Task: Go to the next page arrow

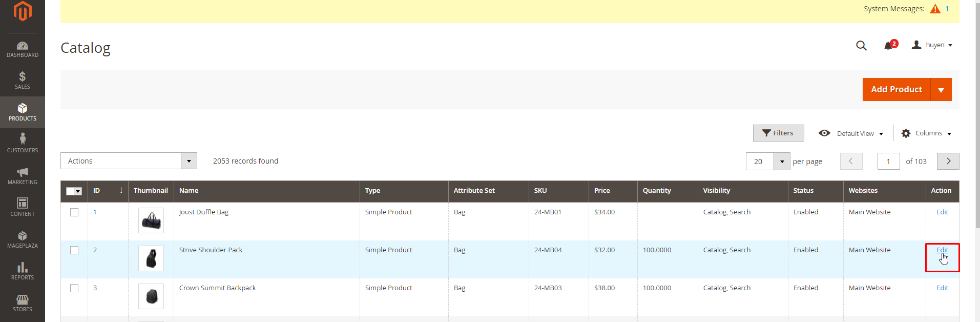Action: [948, 161]
